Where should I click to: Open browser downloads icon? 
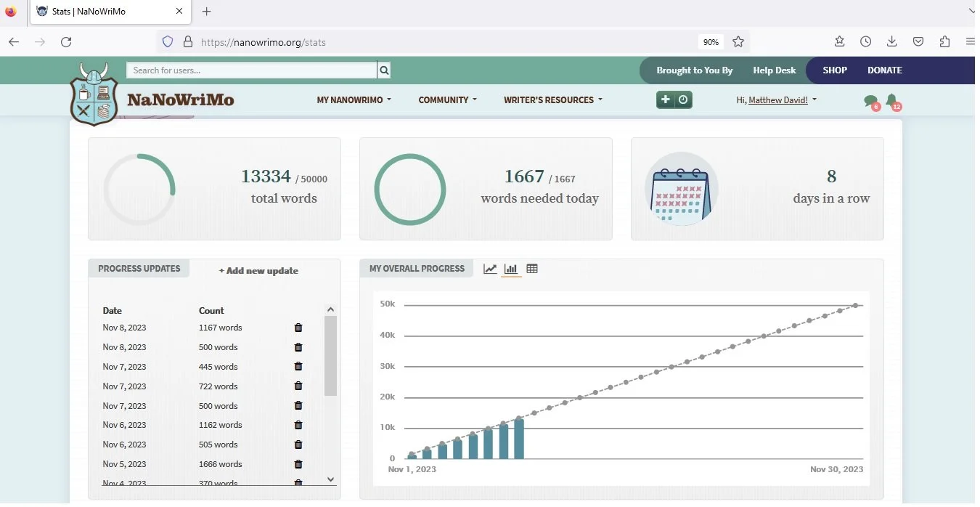[891, 42]
